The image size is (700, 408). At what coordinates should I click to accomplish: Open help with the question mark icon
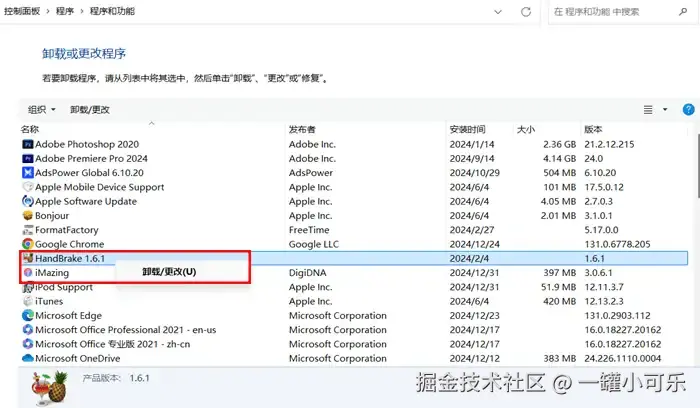tap(688, 109)
